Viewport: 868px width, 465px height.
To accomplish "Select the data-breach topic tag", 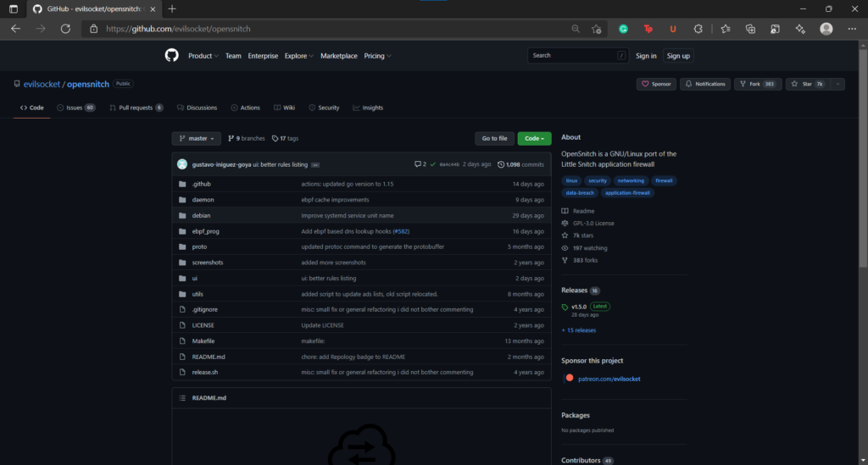I will point(580,193).
